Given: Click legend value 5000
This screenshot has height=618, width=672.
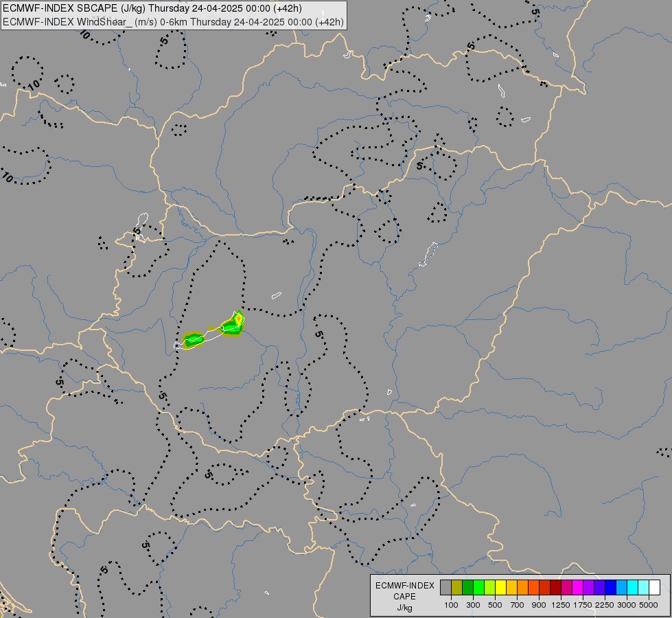Looking at the screenshot, I should click(x=649, y=605).
